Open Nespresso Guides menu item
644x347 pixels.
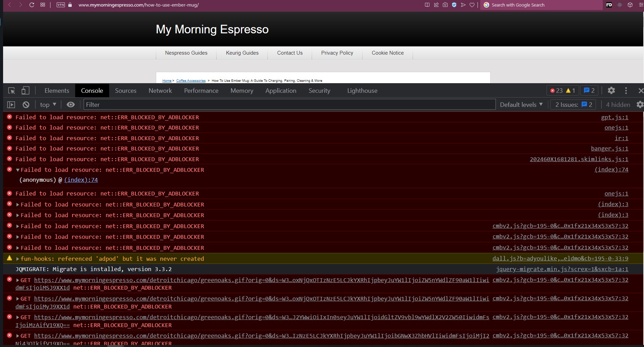click(x=186, y=53)
